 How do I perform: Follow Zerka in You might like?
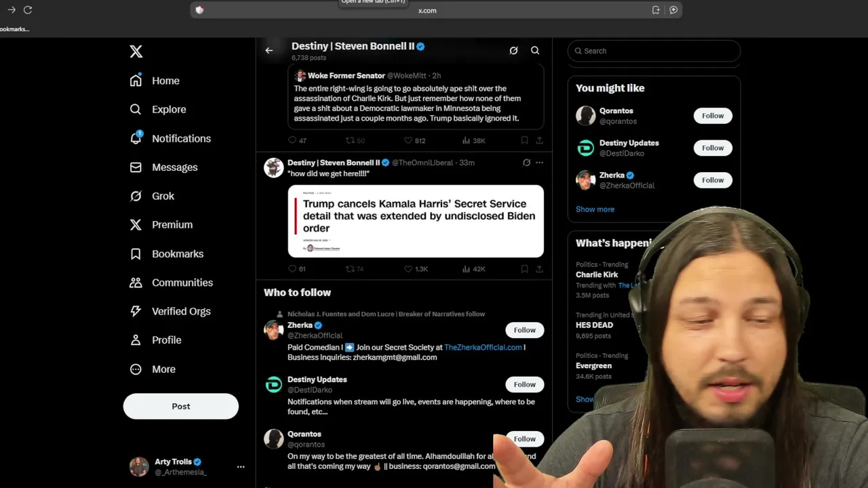(x=713, y=180)
